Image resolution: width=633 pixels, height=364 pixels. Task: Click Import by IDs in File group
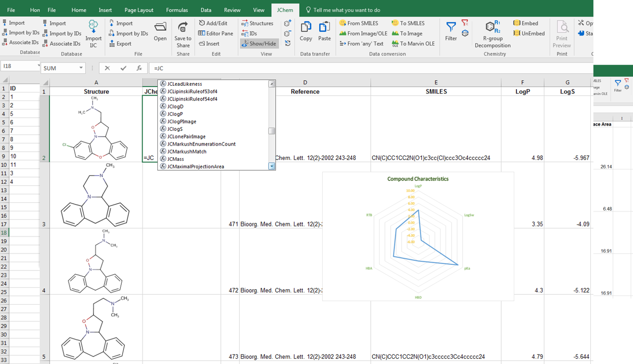pyautogui.click(x=128, y=33)
